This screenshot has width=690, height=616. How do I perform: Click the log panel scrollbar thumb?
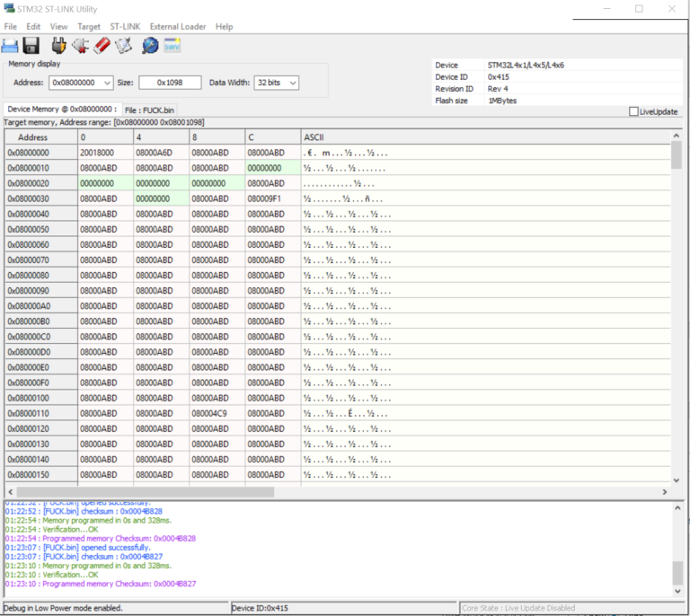tap(677, 573)
